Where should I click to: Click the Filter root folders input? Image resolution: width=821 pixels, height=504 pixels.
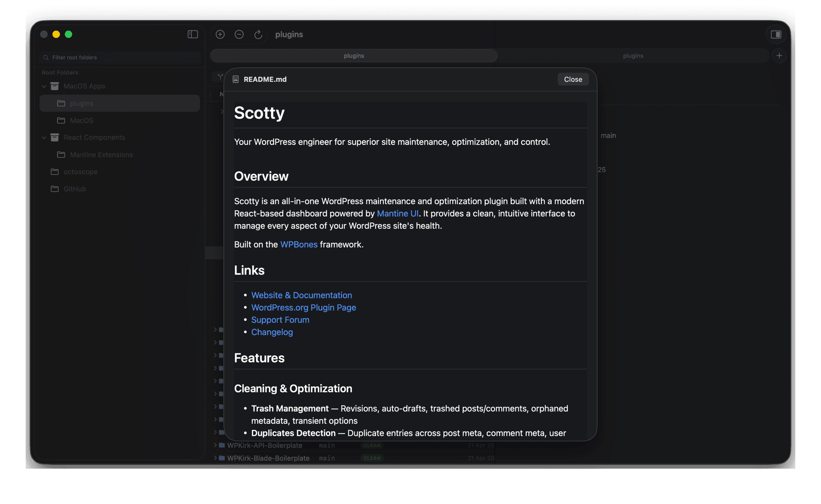pyautogui.click(x=120, y=57)
